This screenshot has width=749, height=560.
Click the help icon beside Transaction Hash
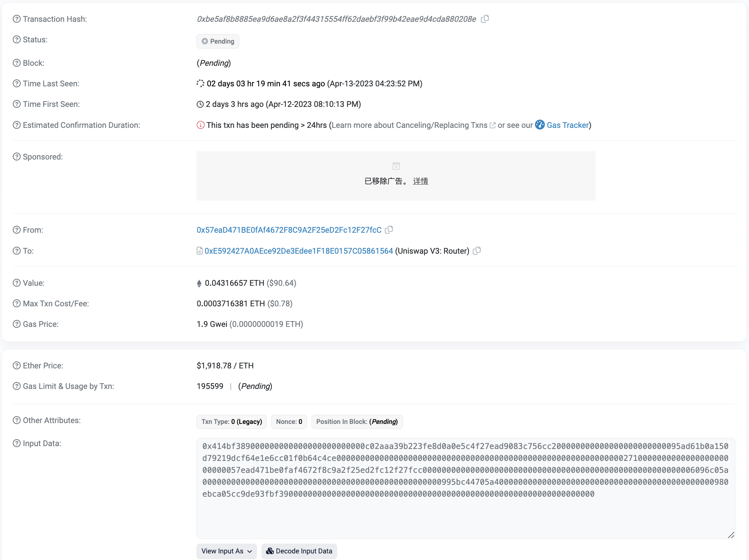click(x=16, y=19)
